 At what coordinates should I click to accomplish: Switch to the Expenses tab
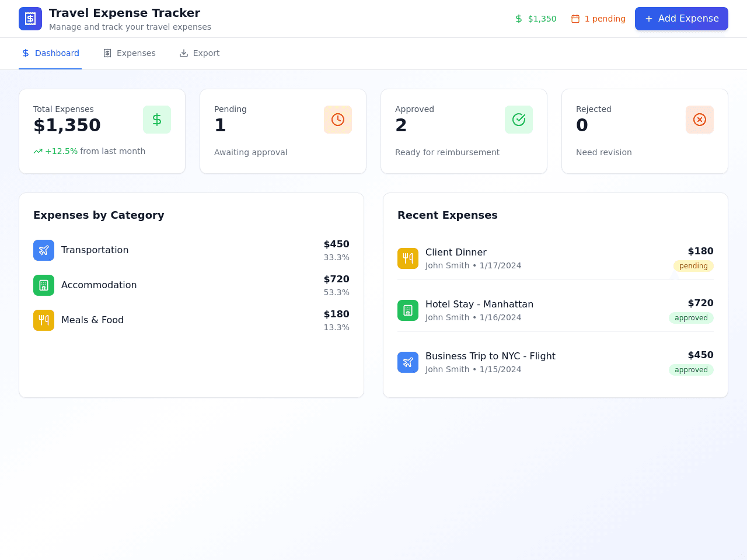(x=130, y=53)
